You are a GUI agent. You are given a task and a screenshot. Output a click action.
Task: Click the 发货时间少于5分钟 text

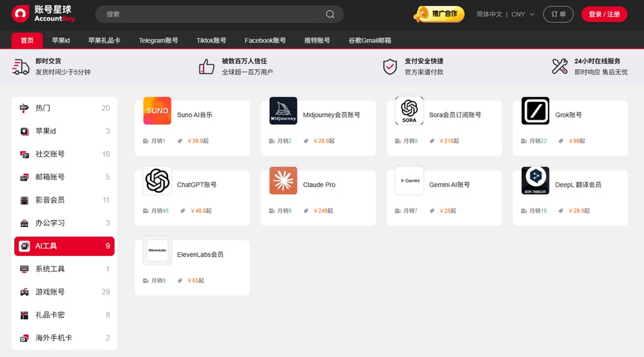coord(63,72)
